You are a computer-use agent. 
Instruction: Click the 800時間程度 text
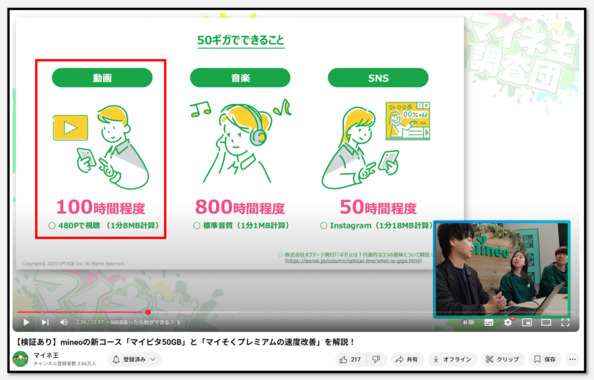pyautogui.click(x=240, y=208)
